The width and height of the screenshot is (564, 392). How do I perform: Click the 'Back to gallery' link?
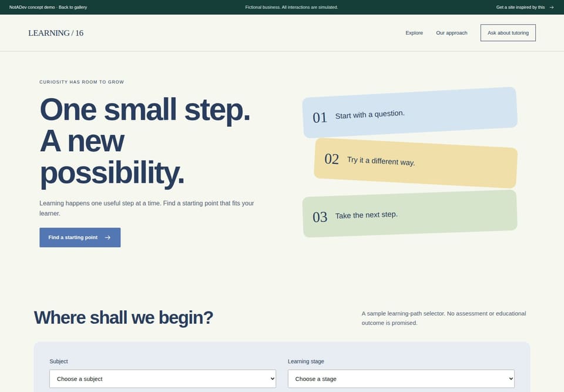[x=73, y=7]
